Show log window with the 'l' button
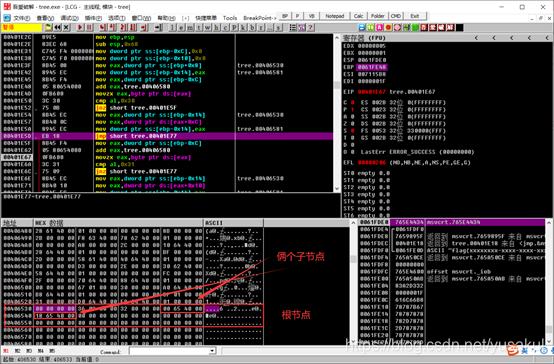This screenshot has width=554, height=364. (x=172, y=28)
